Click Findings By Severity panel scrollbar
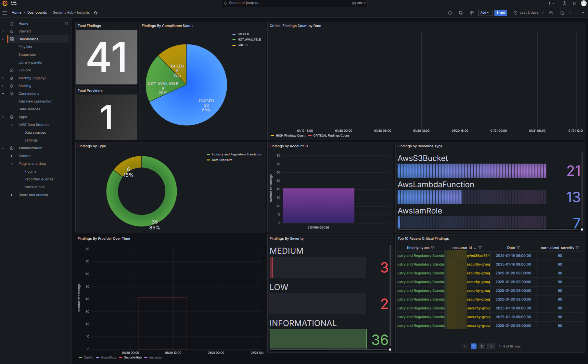Viewport: 588px width, 364px height. click(x=390, y=295)
